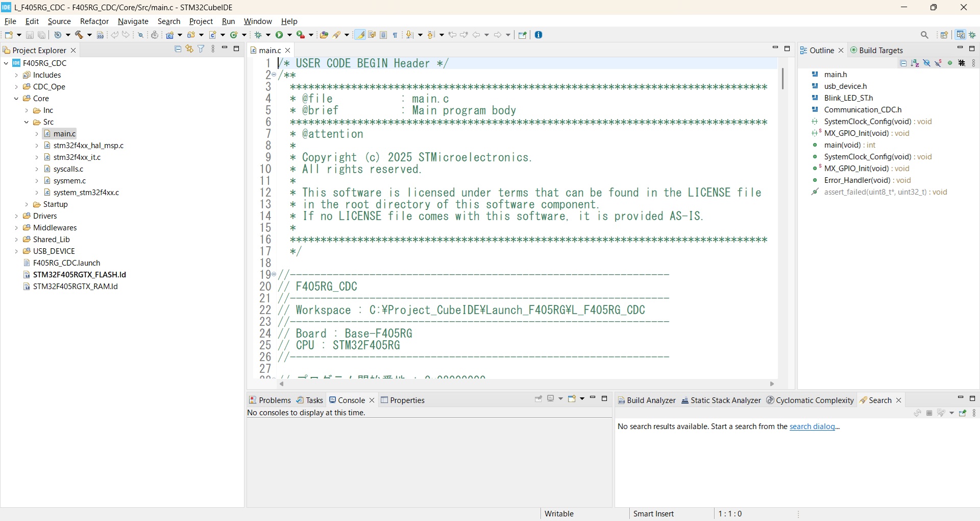Click the Open Perspective icon
Viewport: 980px width, 521px height.
coord(944,35)
